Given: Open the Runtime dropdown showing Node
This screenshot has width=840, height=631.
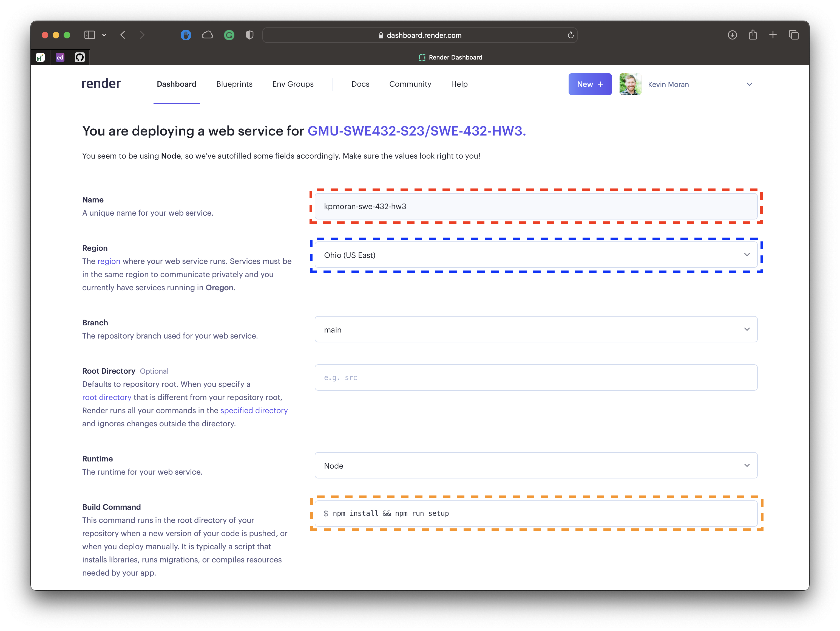Looking at the screenshot, I should (x=536, y=465).
